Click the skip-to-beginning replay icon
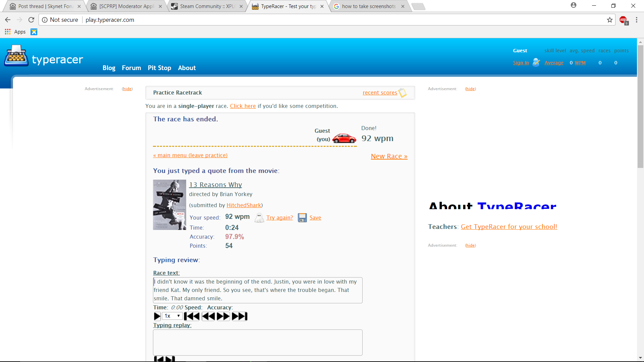This screenshot has height=362, width=644. coord(192,316)
